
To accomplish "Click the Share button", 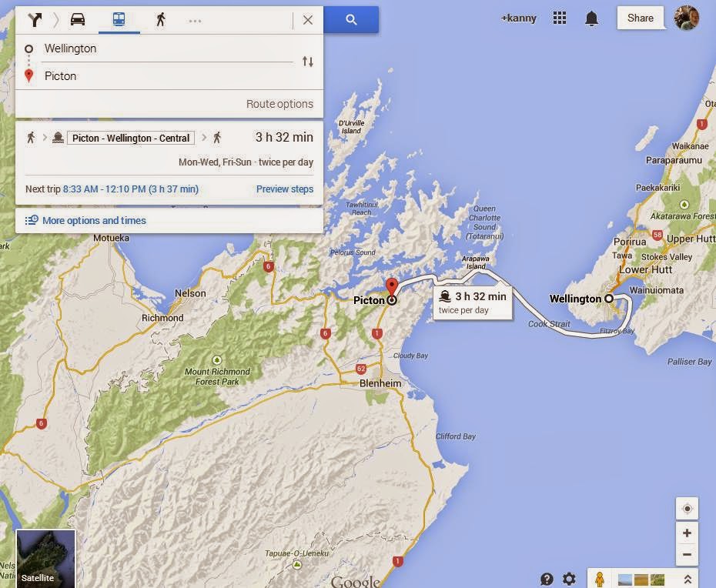I will 640,18.
